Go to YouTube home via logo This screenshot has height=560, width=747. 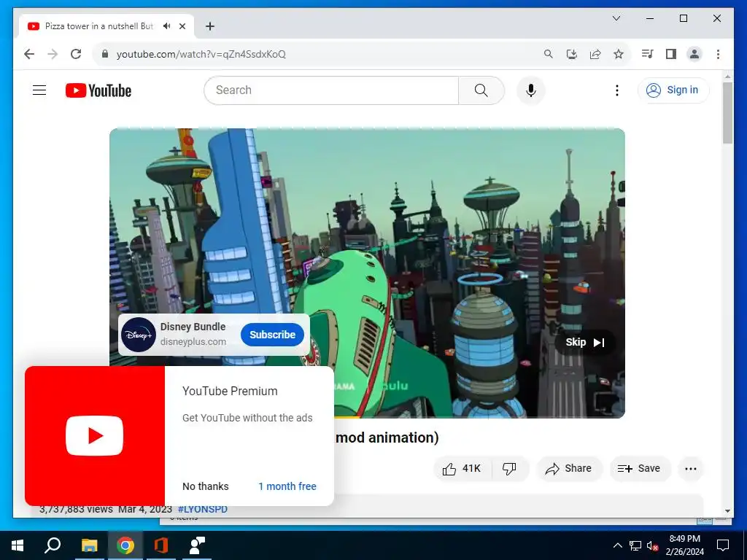coord(98,90)
